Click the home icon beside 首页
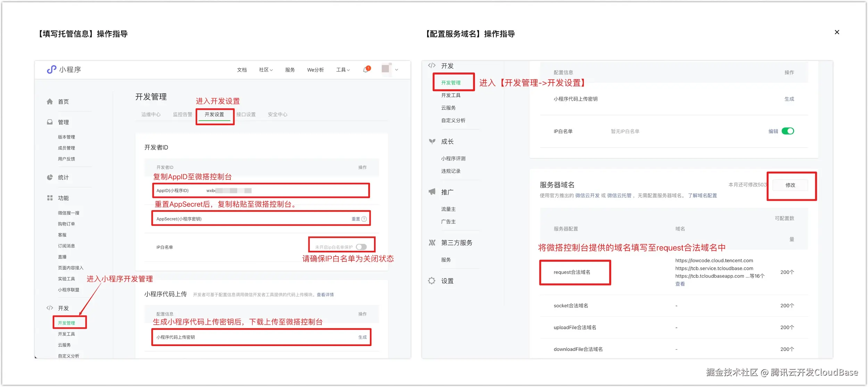 click(50, 101)
